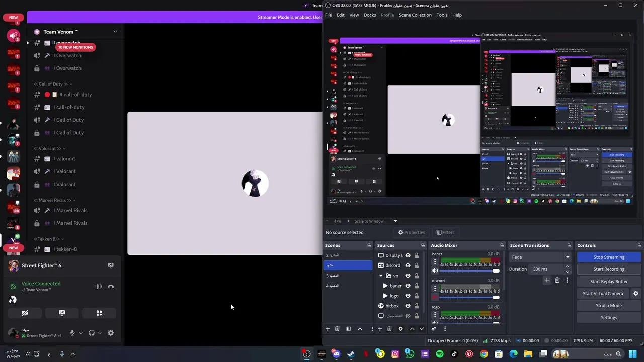Hide the baner source with eye icon

pyautogui.click(x=408, y=286)
